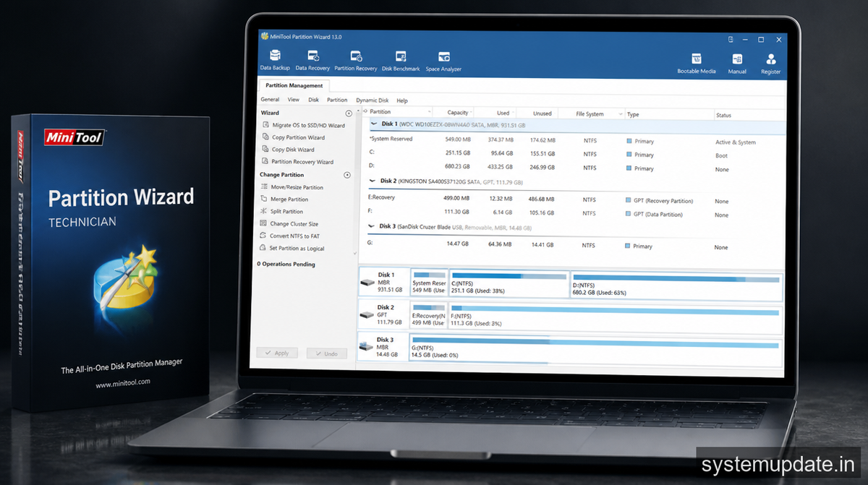Select the E:Recovery block in disk map
The image size is (868, 485).
429,315
